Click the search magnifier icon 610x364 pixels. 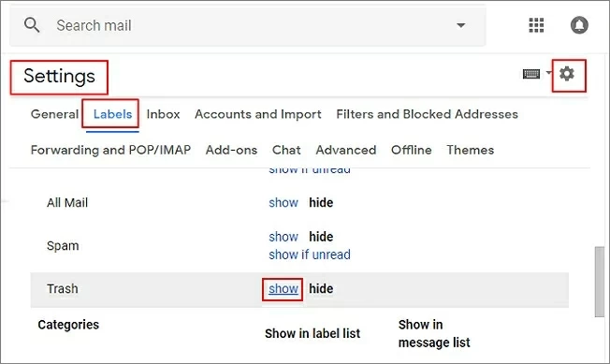pyautogui.click(x=32, y=25)
